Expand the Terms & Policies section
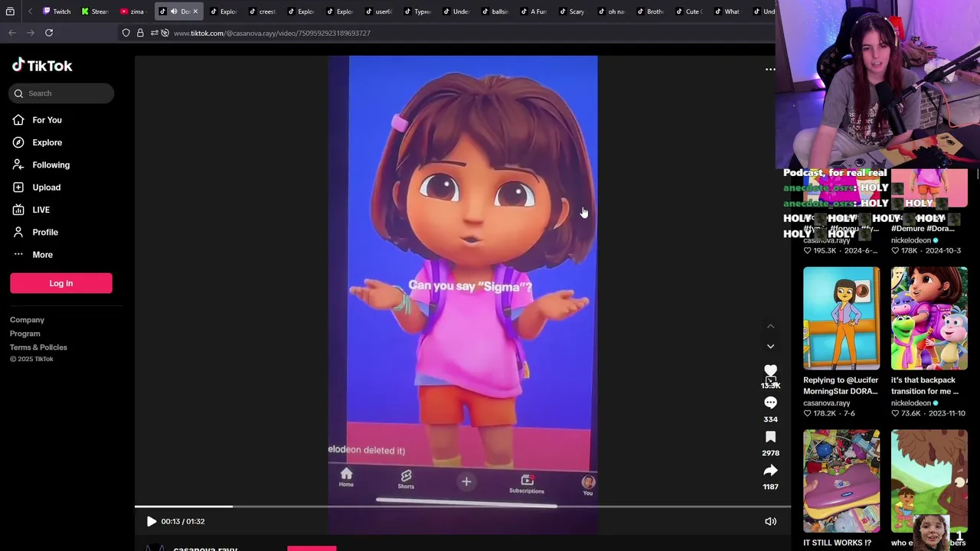980x551 pixels. (x=38, y=347)
